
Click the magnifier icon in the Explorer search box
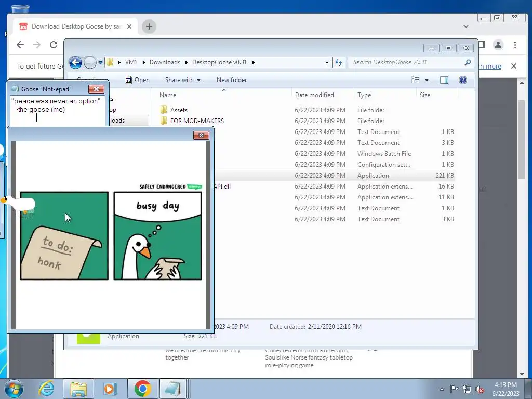[x=468, y=62]
